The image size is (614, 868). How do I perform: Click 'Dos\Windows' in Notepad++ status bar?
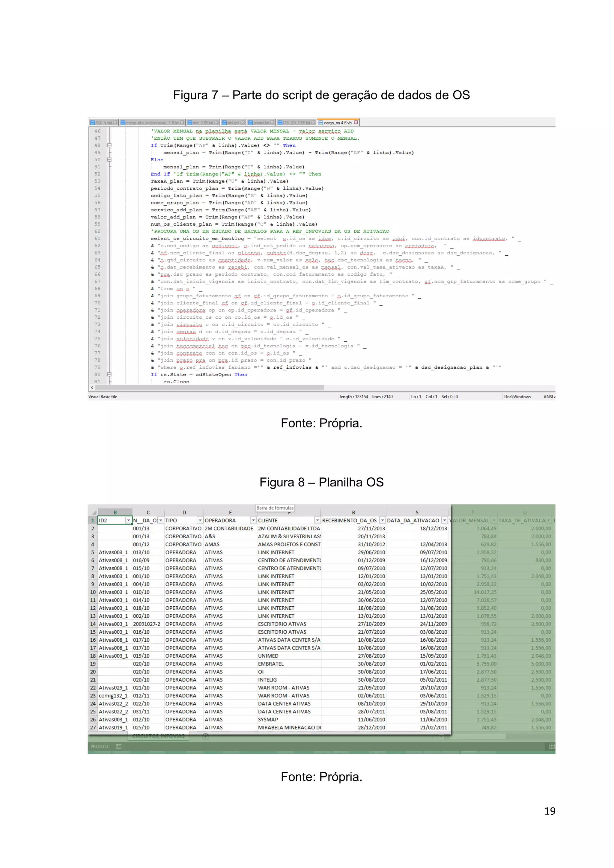coord(517,397)
